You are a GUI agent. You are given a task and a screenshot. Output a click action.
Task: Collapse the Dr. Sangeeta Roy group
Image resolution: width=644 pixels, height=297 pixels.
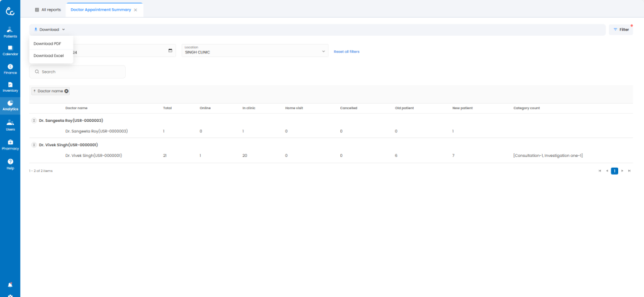point(34,120)
